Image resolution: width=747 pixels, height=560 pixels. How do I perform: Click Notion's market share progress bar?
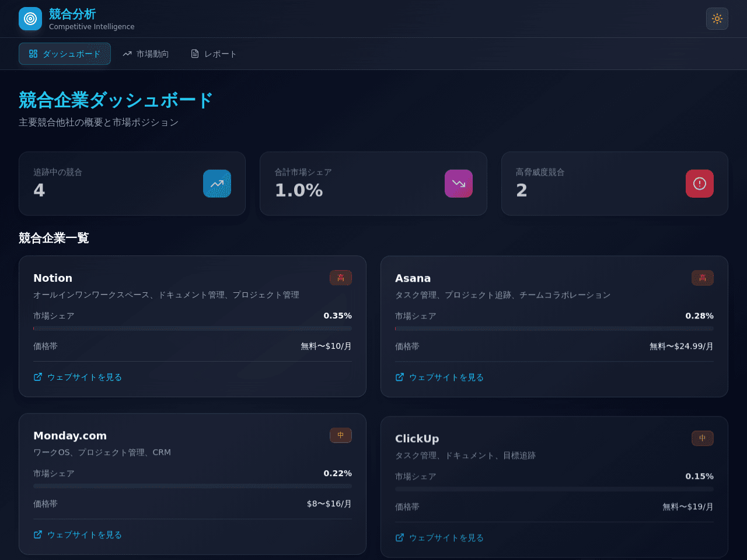click(193, 328)
